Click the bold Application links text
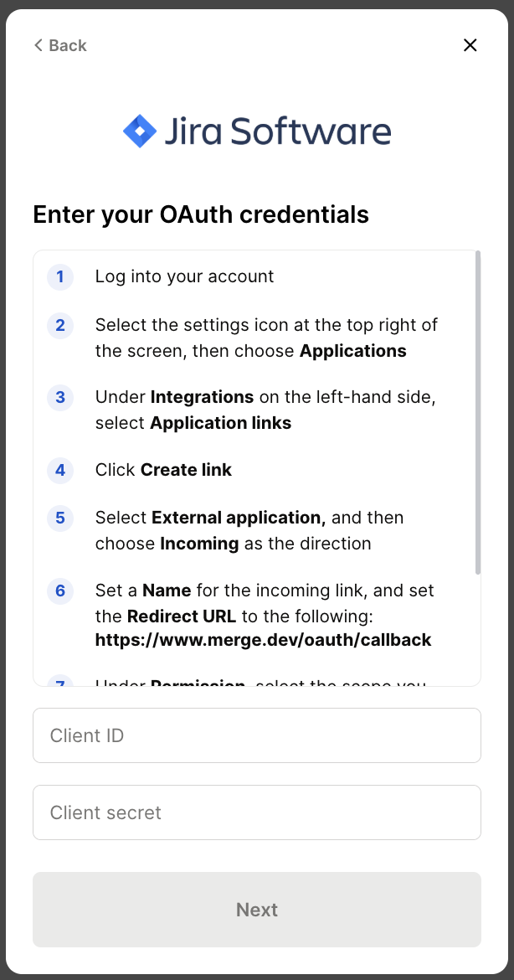 coord(220,423)
